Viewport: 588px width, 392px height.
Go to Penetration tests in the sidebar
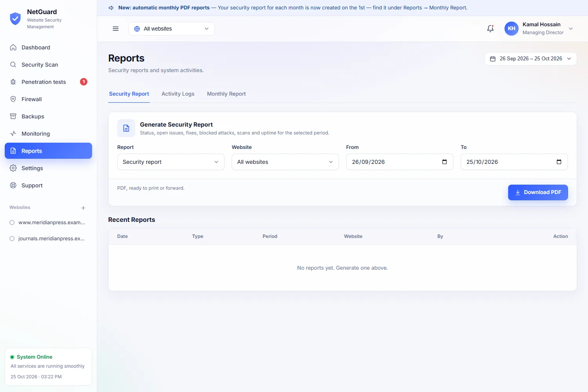(48, 82)
